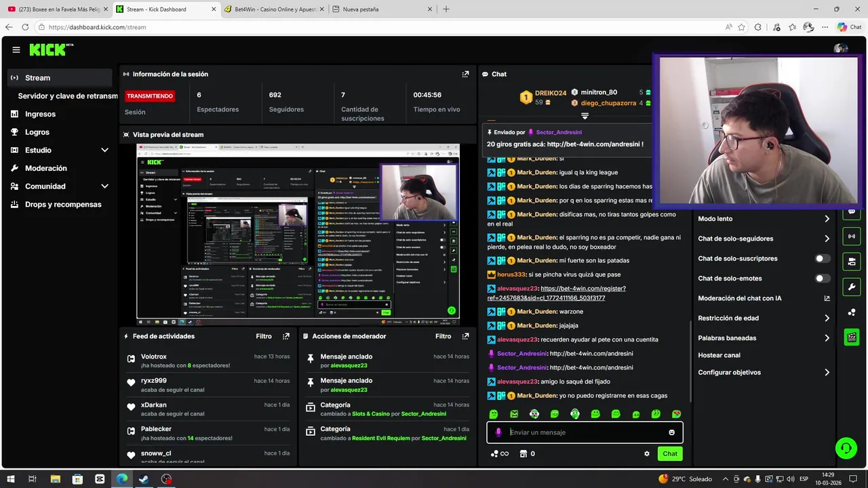Click the channel points infinity icon

point(499,453)
